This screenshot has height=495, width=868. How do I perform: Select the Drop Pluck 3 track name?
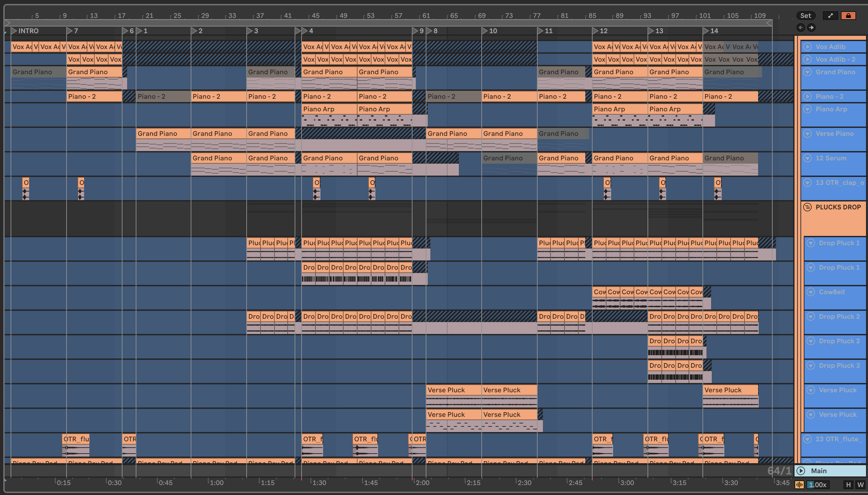[839, 365]
